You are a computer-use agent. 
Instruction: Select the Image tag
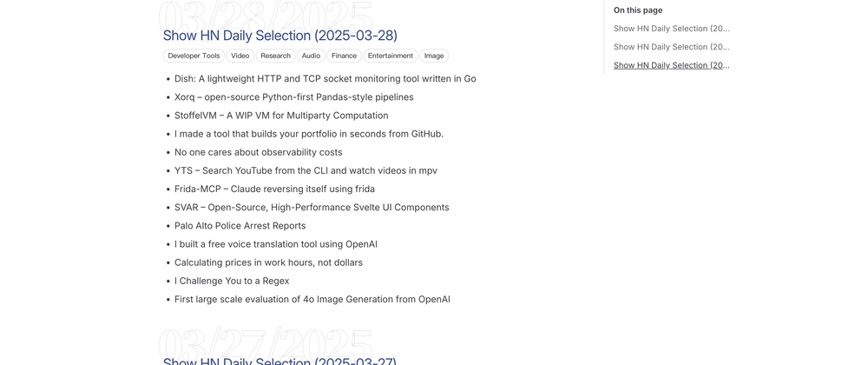click(434, 56)
